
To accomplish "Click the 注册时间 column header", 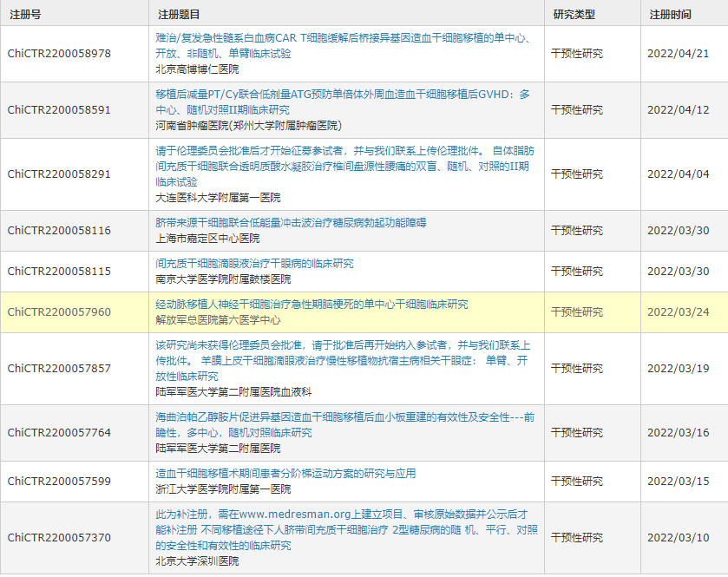I will tap(671, 15).
